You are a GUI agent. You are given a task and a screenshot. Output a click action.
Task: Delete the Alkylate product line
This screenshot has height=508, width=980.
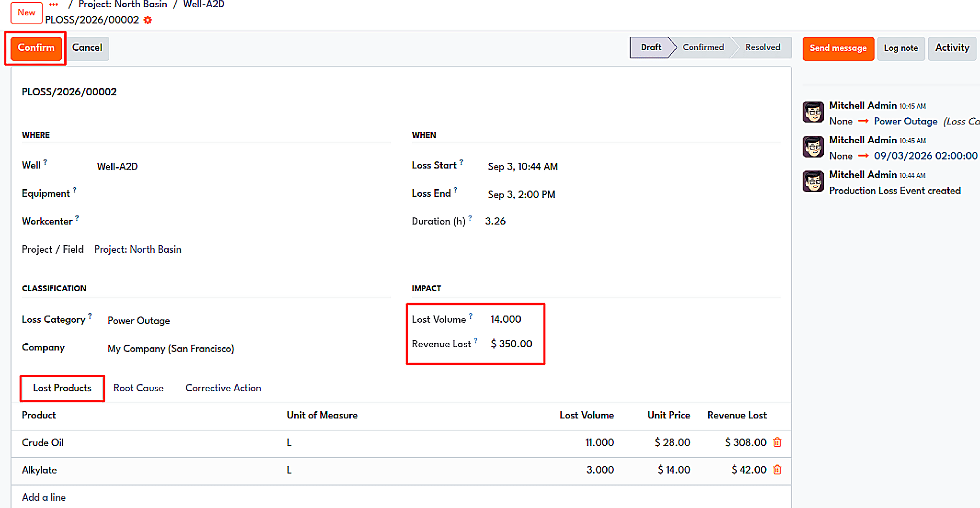coord(777,470)
